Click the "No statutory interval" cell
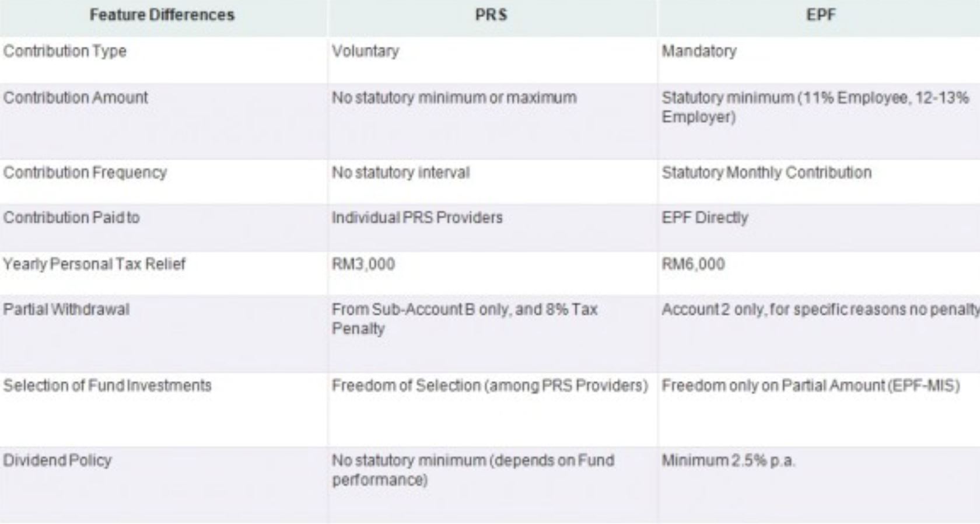This screenshot has width=980, height=524. (x=401, y=173)
